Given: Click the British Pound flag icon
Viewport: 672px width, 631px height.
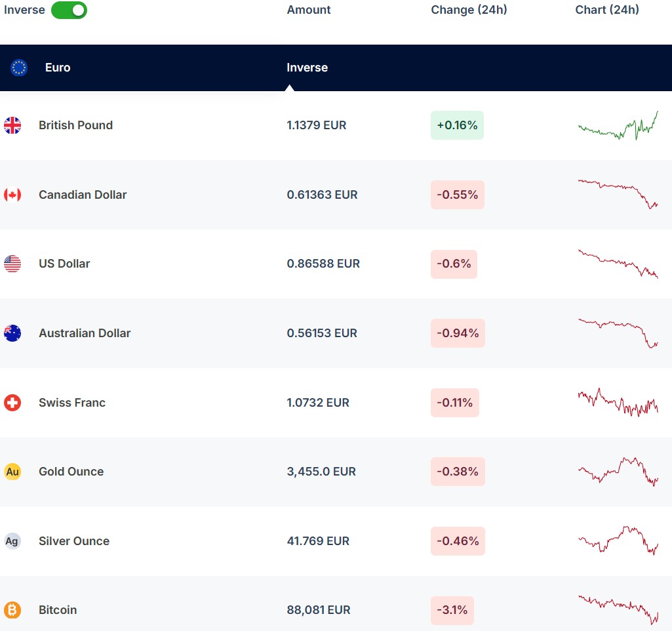Looking at the screenshot, I should coord(12,125).
